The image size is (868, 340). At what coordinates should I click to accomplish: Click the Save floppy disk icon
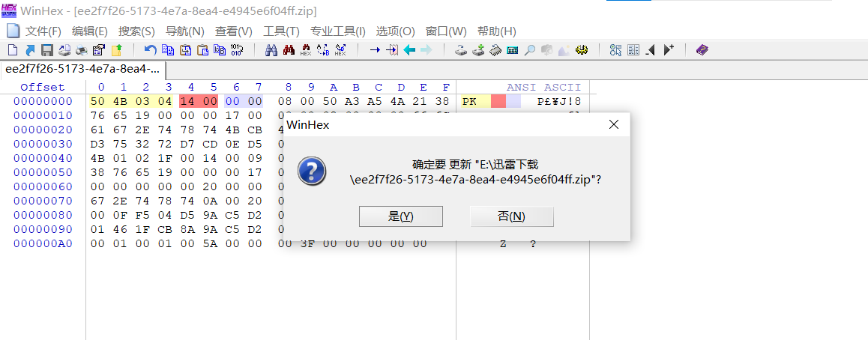[47, 49]
